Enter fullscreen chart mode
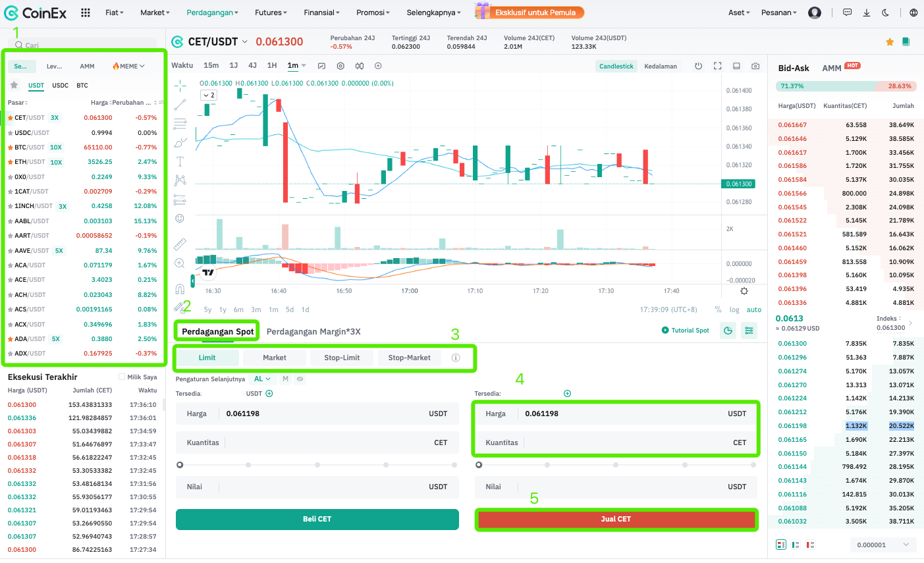The height and width of the screenshot is (563, 924). (718, 66)
